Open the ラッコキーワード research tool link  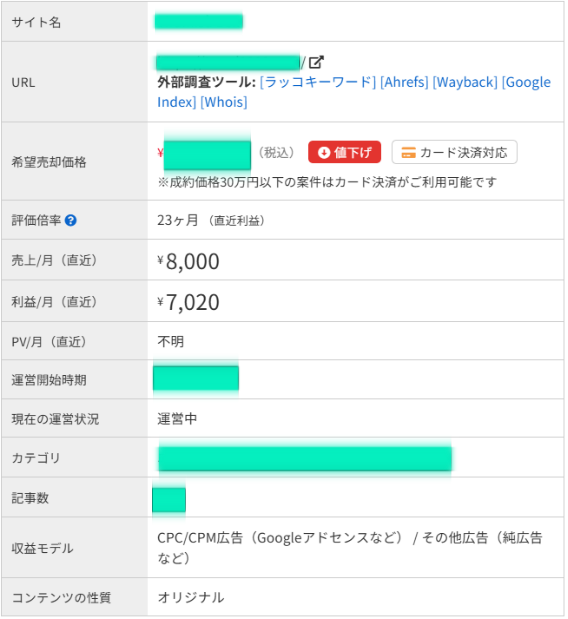point(318,83)
